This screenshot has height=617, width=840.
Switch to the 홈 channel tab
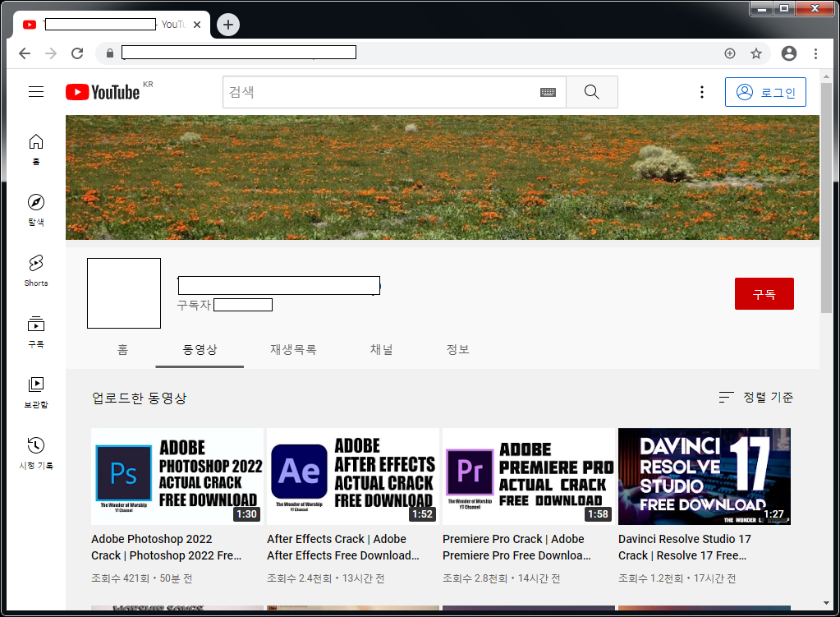click(x=122, y=349)
